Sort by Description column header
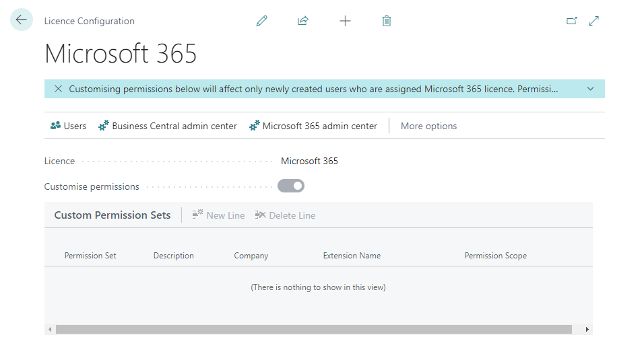This screenshot has height=360, width=644. pos(174,256)
